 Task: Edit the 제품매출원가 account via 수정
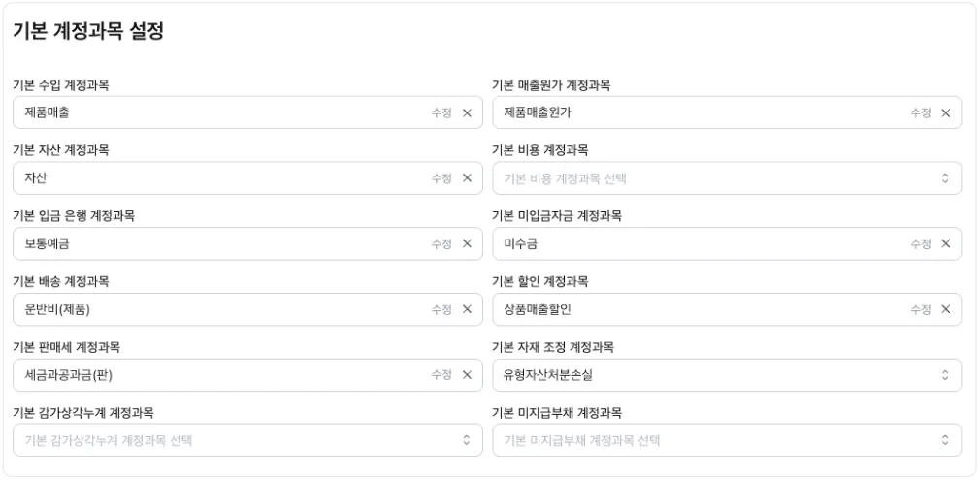coord(920,112)
